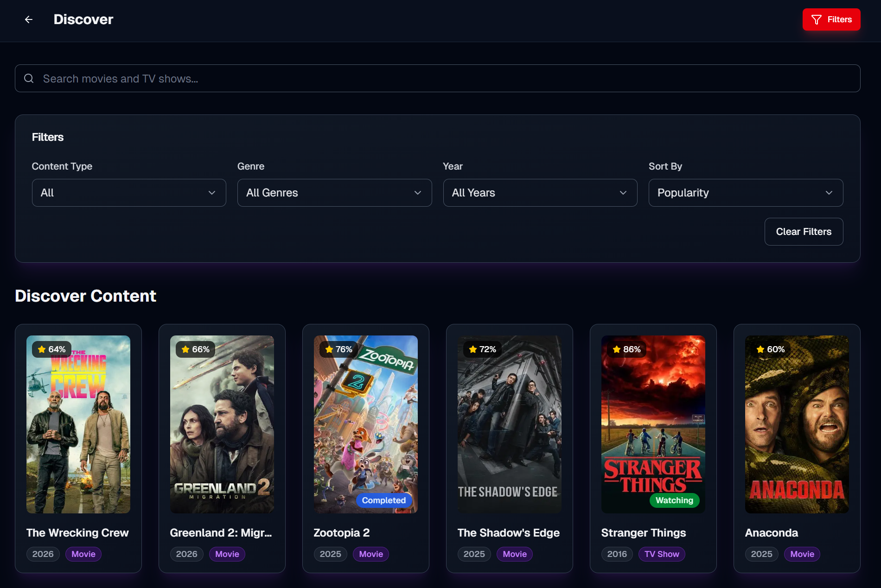The width and height of the screenshot is (881, 588).
Task: Toggle the red Filters button
Action: pyautogui.click(x=831, y=19)
